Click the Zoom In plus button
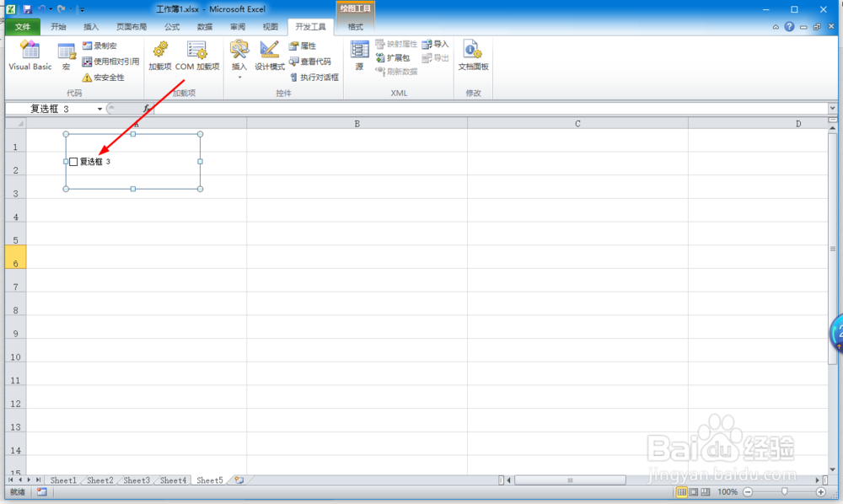The image size is (843, 504). 820,492
